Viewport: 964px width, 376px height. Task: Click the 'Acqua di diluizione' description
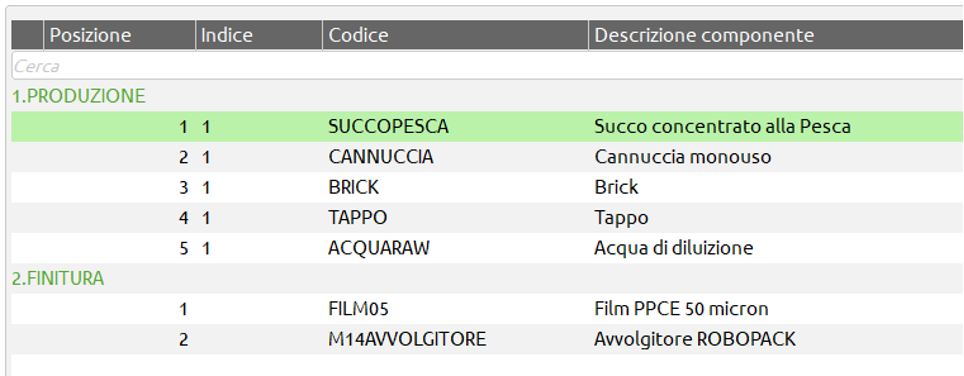pyautogui.click(x=673, y=248)
